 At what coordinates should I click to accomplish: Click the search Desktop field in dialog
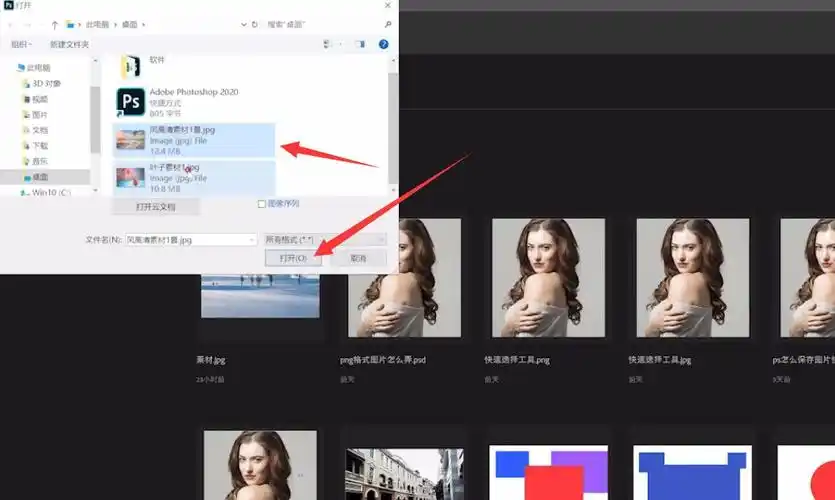[322, 24]
